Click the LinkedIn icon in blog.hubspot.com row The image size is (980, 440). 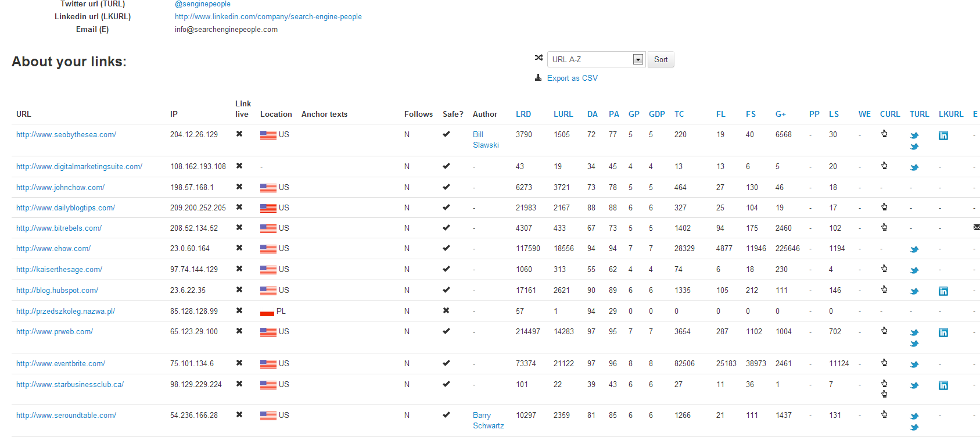pos(943,291)
